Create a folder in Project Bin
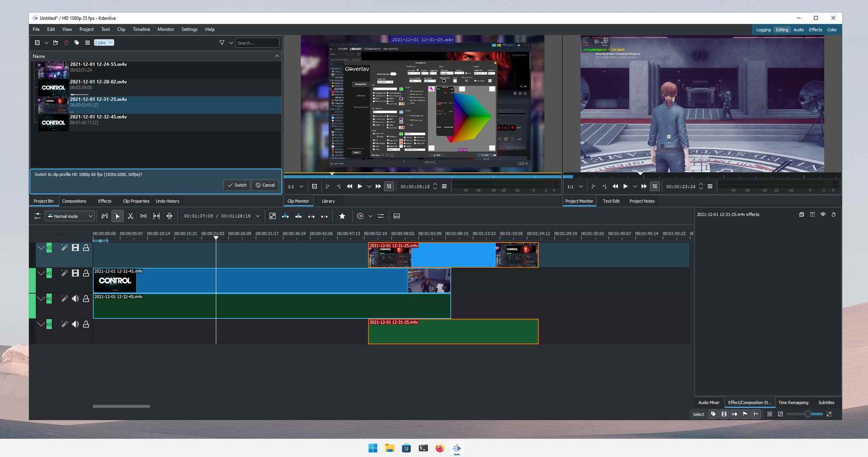The width and height of the screenshot is (868, 457). point(56,43)
